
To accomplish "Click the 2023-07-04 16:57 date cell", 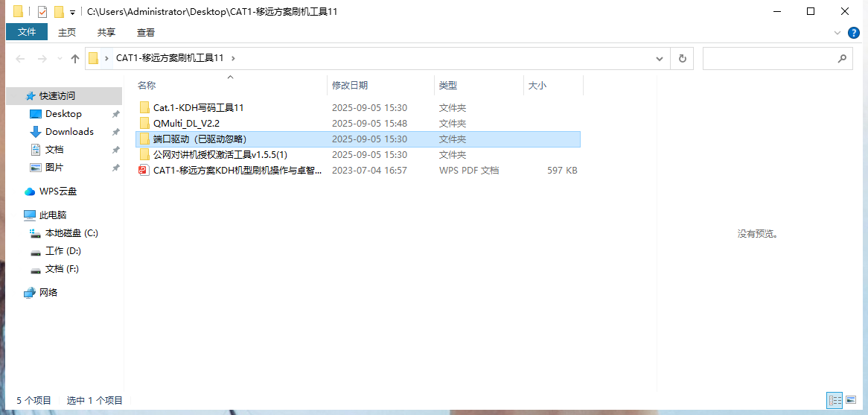I will (x=369, y=170).
